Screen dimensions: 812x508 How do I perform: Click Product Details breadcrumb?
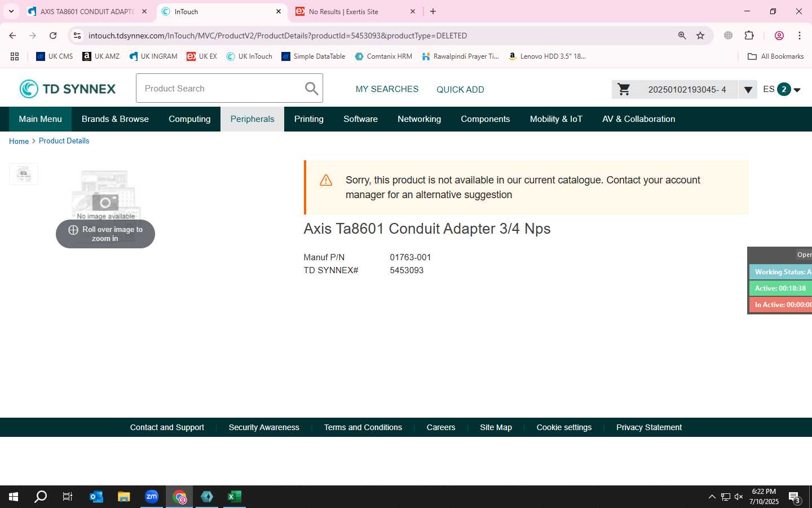click(x=64, y=141)
